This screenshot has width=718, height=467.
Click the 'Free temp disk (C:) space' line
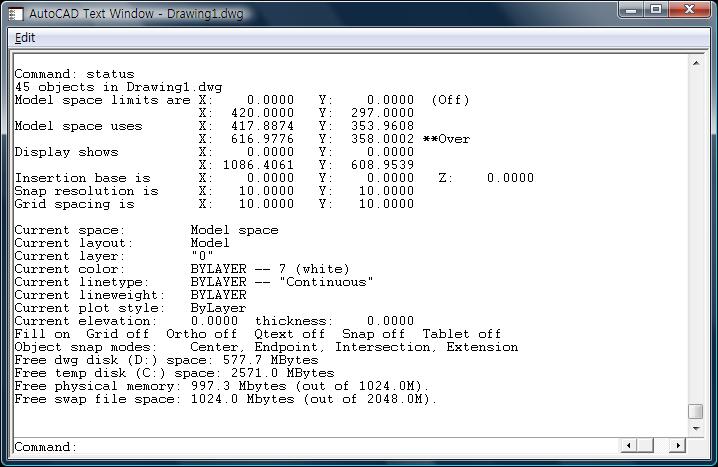point(174,373)
